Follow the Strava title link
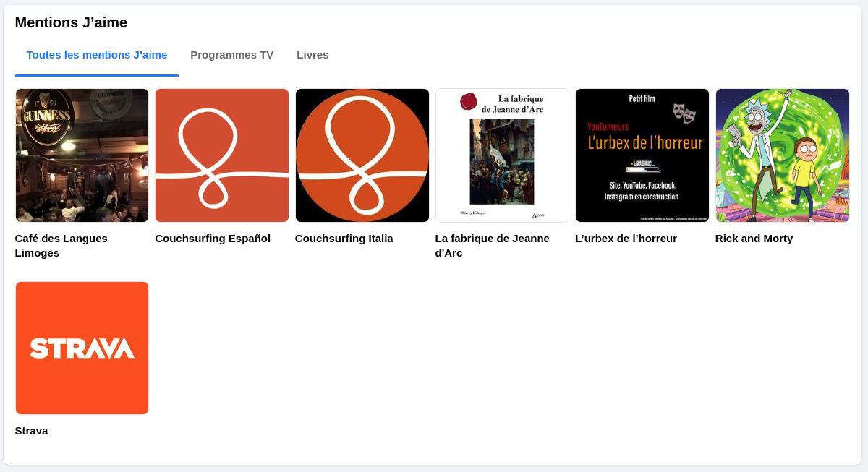The width and height of the screenshot is (868, 472). coord(32,431)
